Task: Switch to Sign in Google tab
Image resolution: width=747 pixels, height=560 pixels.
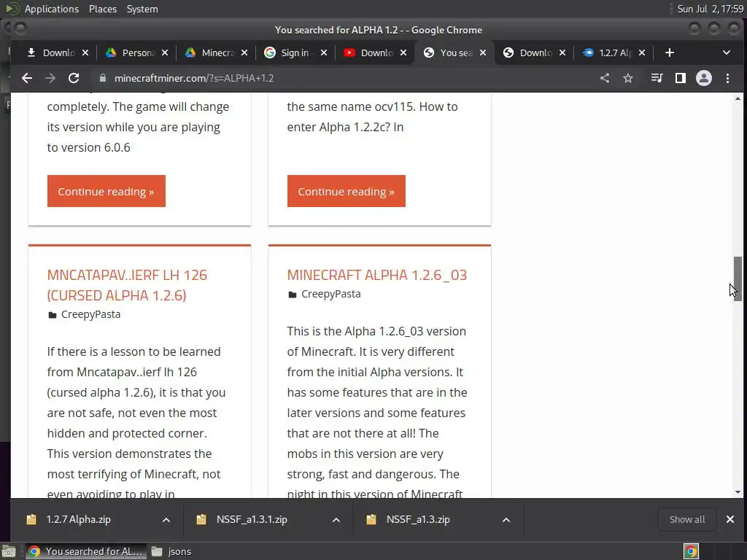Action: (x=295, y=52)
